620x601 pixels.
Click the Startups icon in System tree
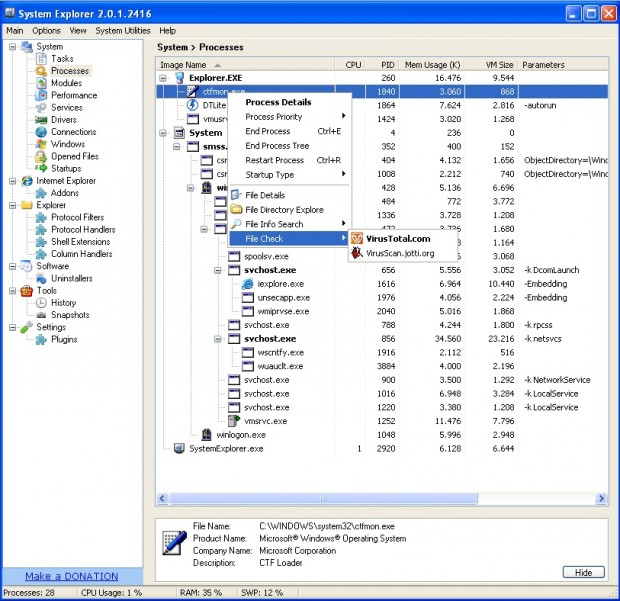[x=41, y=169]
